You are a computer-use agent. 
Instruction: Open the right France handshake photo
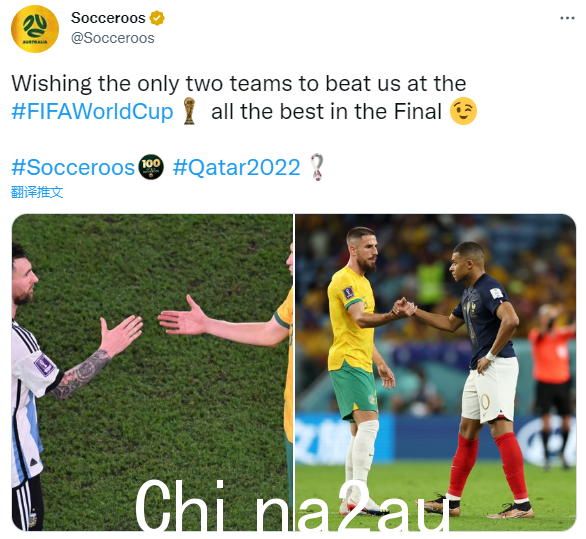tap(435, 372)
